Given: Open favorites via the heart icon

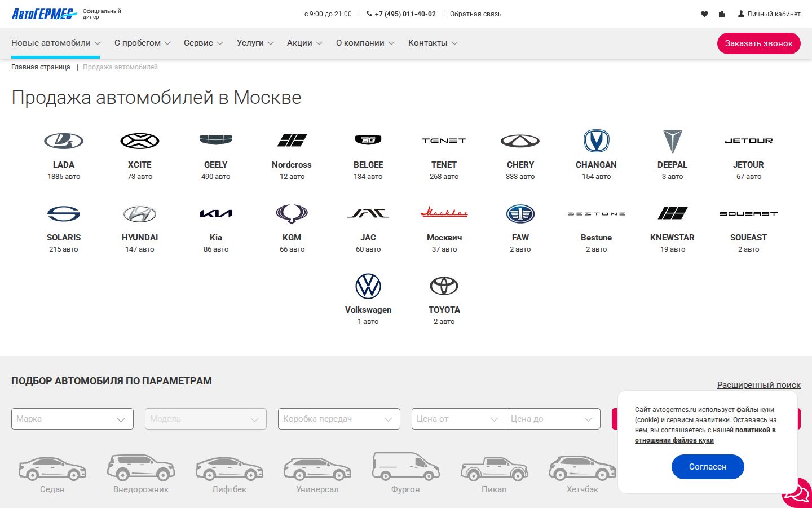Looking at the screenshot, I should click(704, 14).
